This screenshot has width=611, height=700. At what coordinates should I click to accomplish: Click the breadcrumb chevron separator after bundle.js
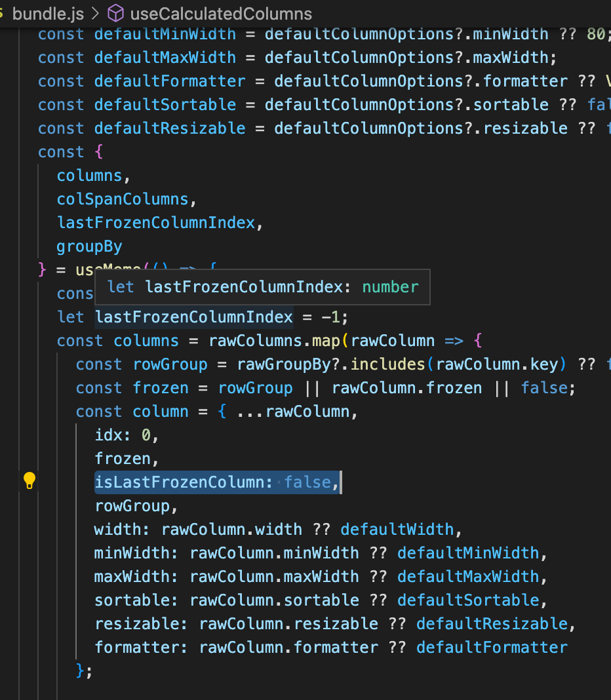tap(95, 14)
